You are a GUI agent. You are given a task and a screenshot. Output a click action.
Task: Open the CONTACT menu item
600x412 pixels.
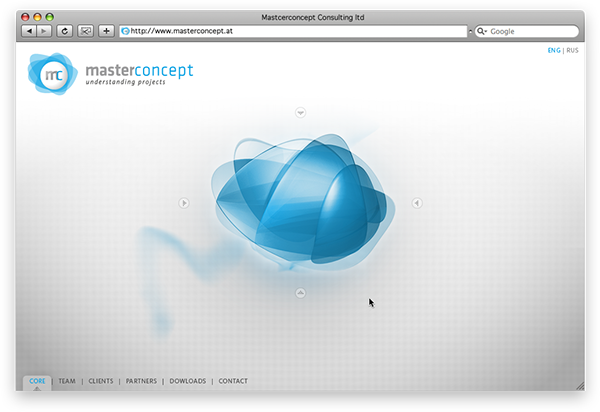click(233, 381)
